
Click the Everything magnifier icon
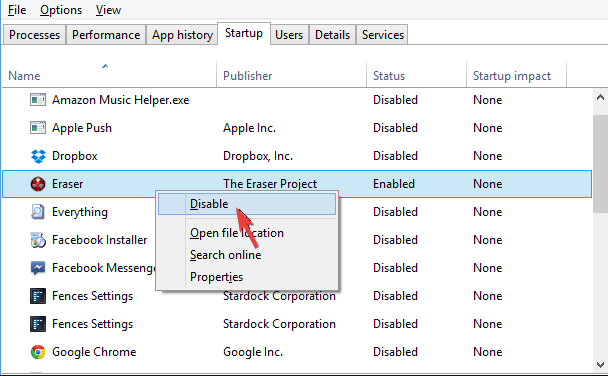(38, 212)
